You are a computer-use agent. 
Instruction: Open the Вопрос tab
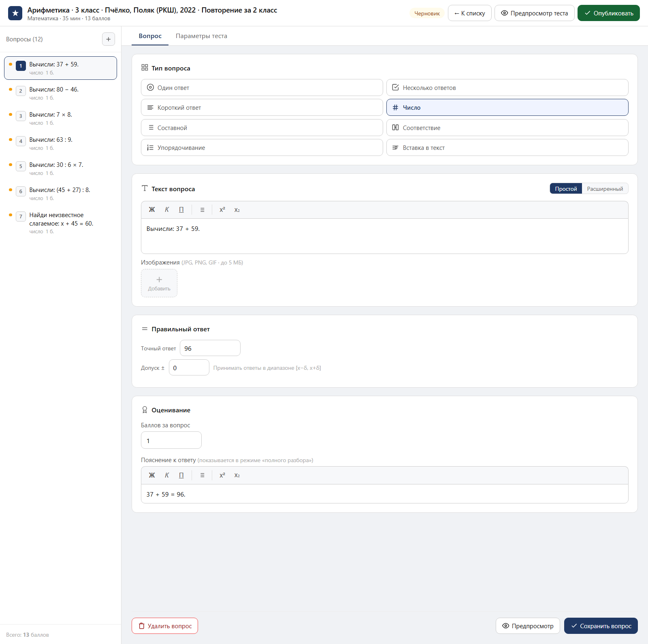[150, 36]
